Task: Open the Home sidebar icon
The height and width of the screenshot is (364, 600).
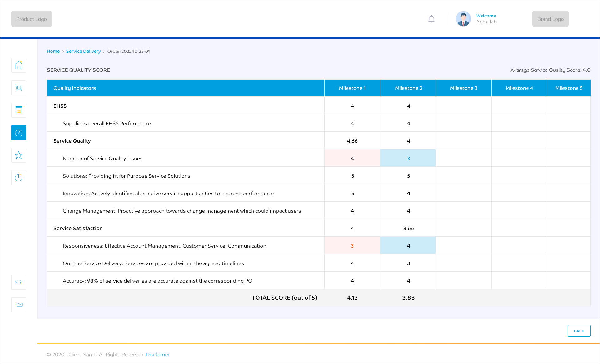Action: click(19, 65)
